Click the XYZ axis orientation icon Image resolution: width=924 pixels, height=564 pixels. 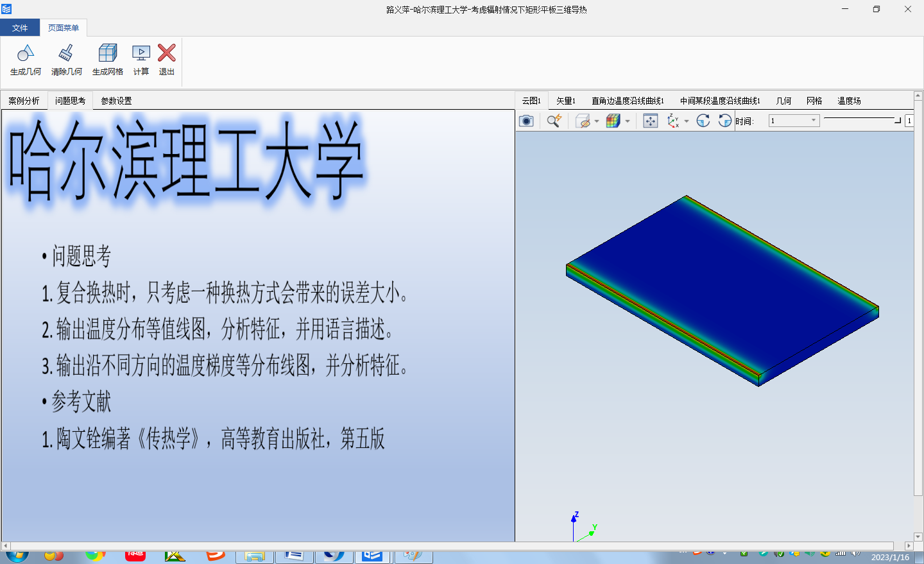[673, 121]
